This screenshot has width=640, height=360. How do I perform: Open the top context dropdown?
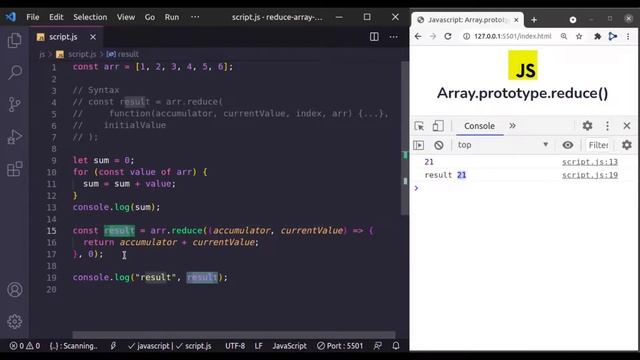click(502, 145)
